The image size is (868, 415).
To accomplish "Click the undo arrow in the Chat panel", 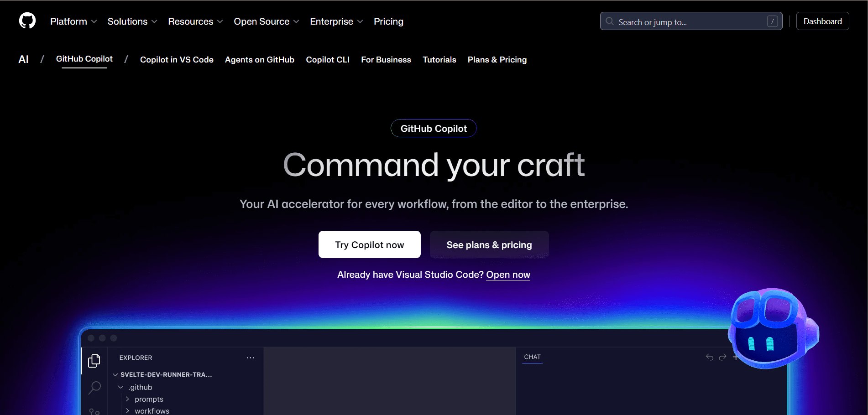I will pos(709,357).
